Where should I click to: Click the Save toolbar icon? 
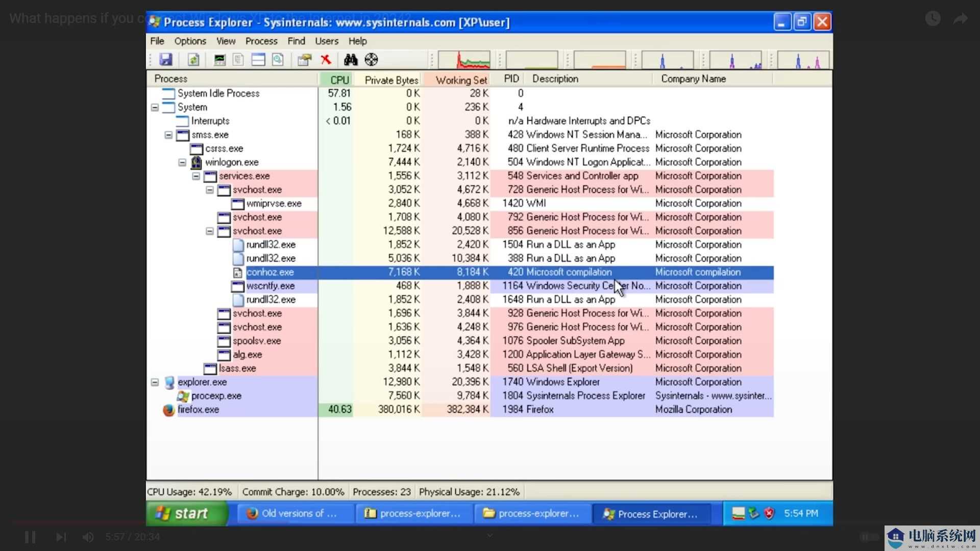click(166, 60)
